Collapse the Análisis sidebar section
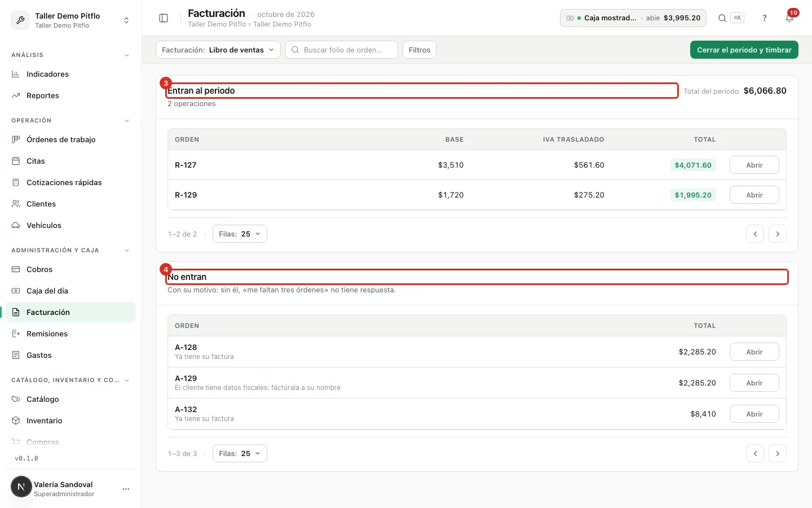812x508 pixels. tap(127, 55)
